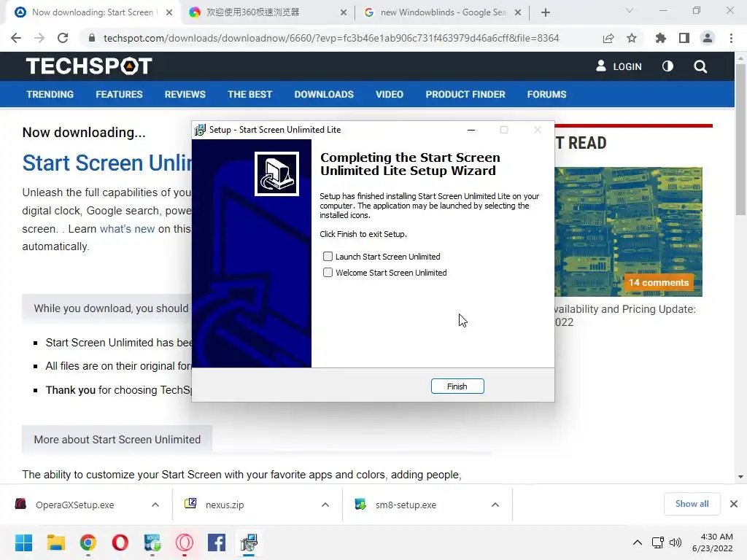Open the tab search dropdown arrow

tap(630, 10)
